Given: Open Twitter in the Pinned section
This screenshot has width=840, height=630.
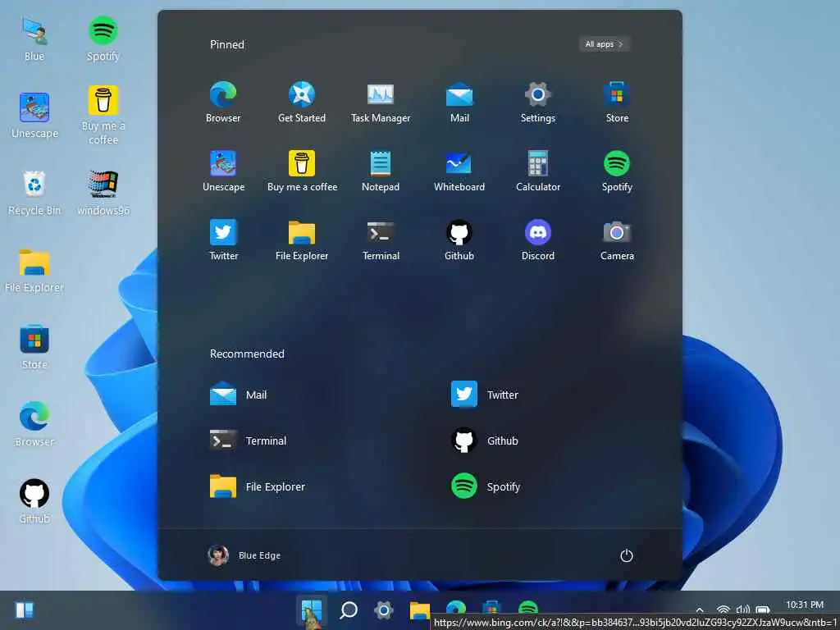Looking at the screenshot, I should tap(223, 240).
